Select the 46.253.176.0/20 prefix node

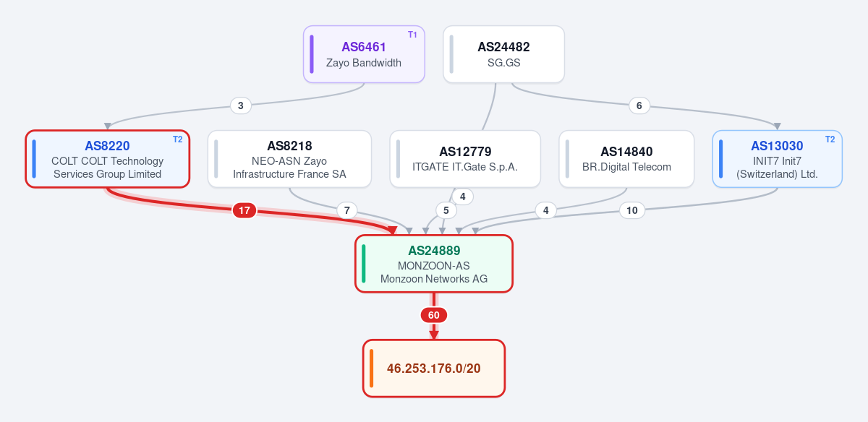tap(434, 369)
